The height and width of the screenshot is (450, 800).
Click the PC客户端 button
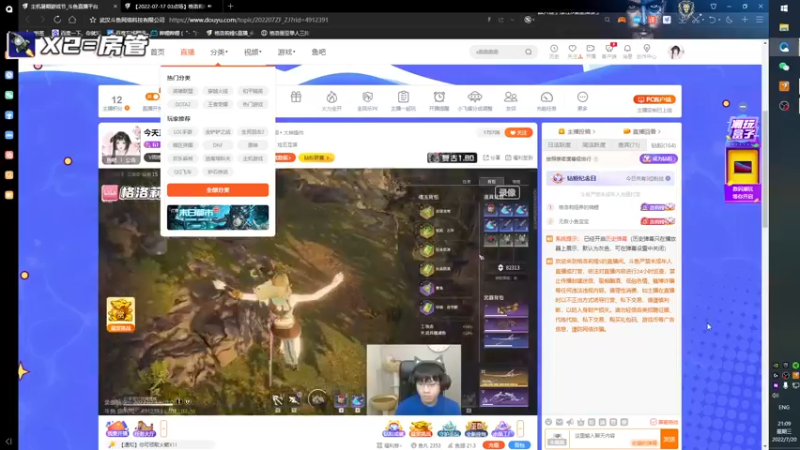pyautogui.click(x=654, y=99)
